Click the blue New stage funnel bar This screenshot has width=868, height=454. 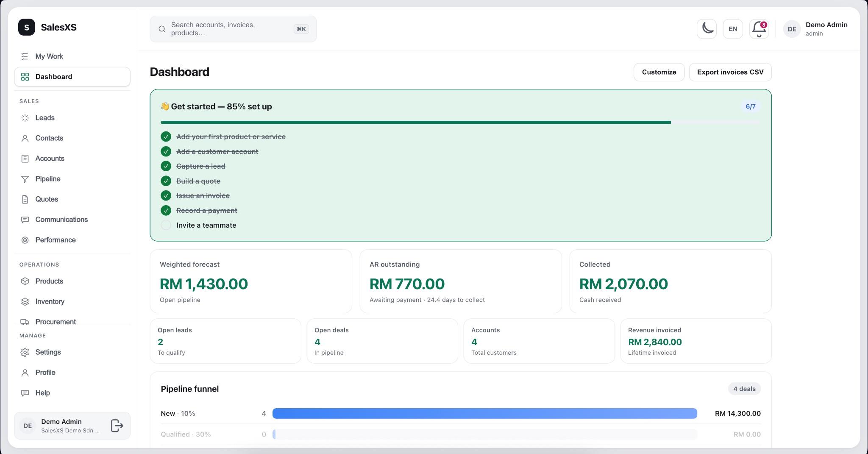[484, 413]
